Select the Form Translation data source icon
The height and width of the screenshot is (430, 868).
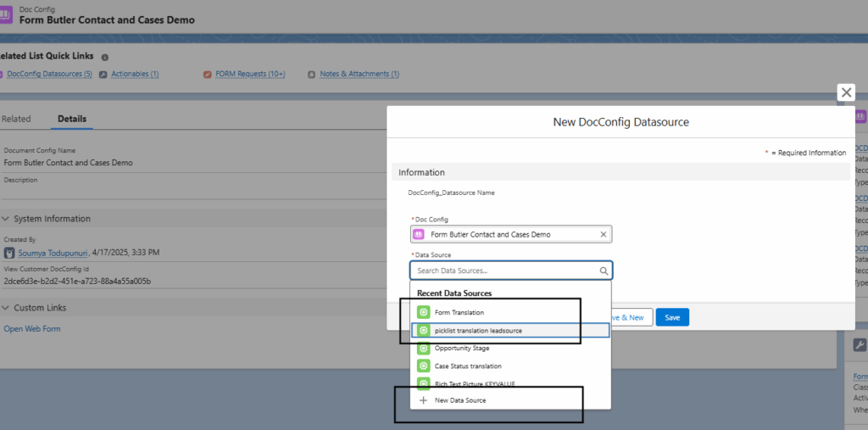click(x=424, y=312)
